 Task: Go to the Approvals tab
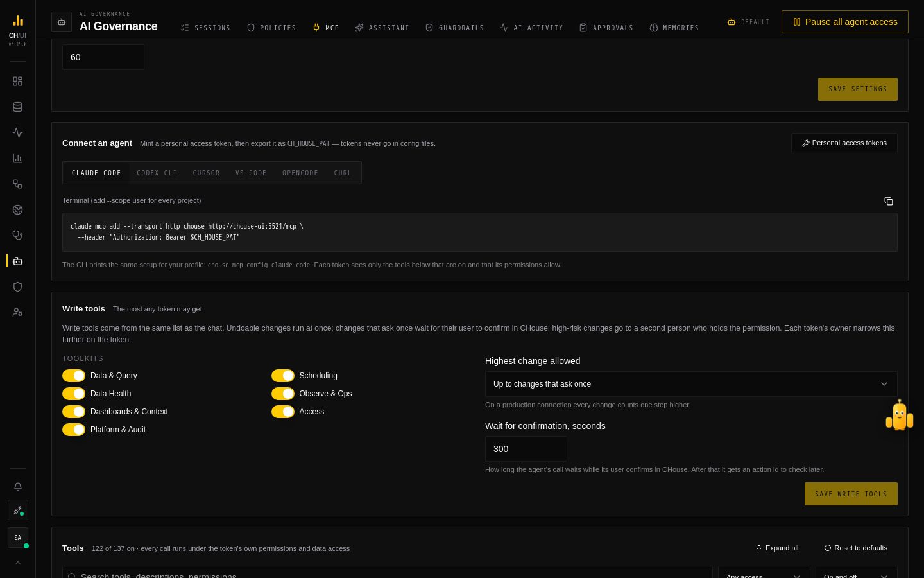tap(606, 28)
